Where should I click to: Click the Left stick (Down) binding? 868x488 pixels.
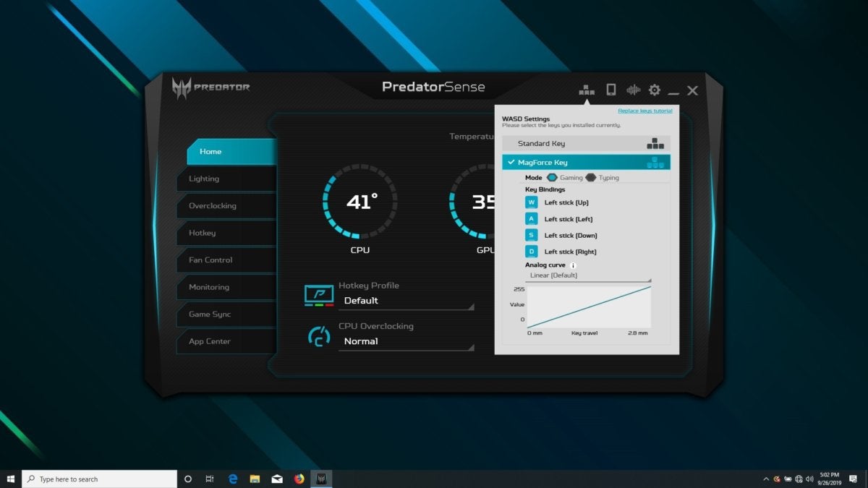571,235
